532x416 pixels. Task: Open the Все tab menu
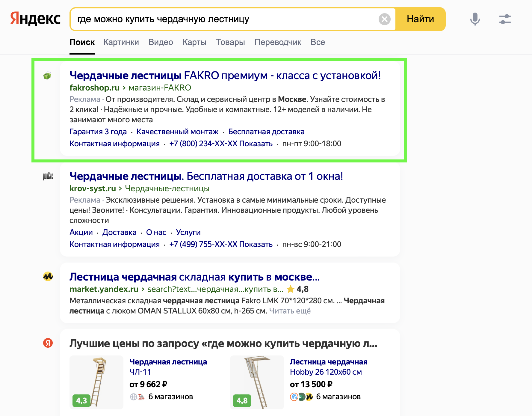[318, 42]
